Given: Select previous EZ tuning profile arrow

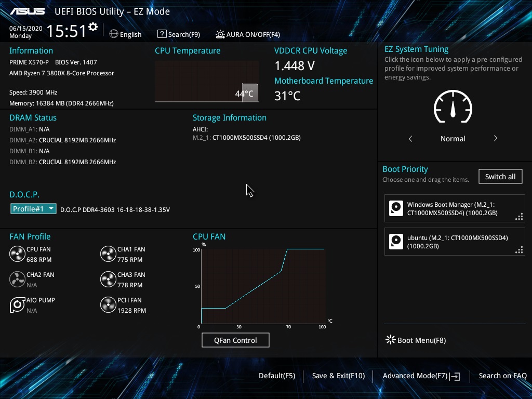Looking at the screenshot, I should pos(410,138).
